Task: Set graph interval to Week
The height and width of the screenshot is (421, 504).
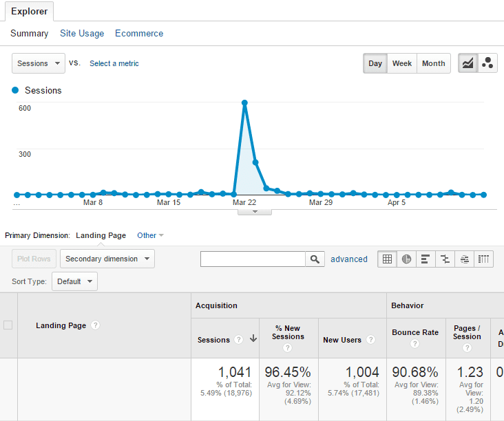Action: [x=402, y=63]
